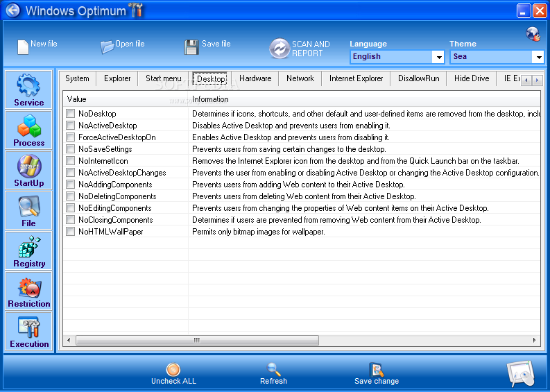
Task: Switch to the Hardware tab
Action: coord(255,78)
